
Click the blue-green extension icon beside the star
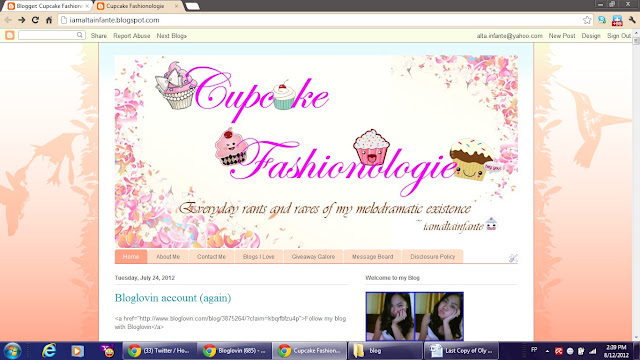pos(602,20)
